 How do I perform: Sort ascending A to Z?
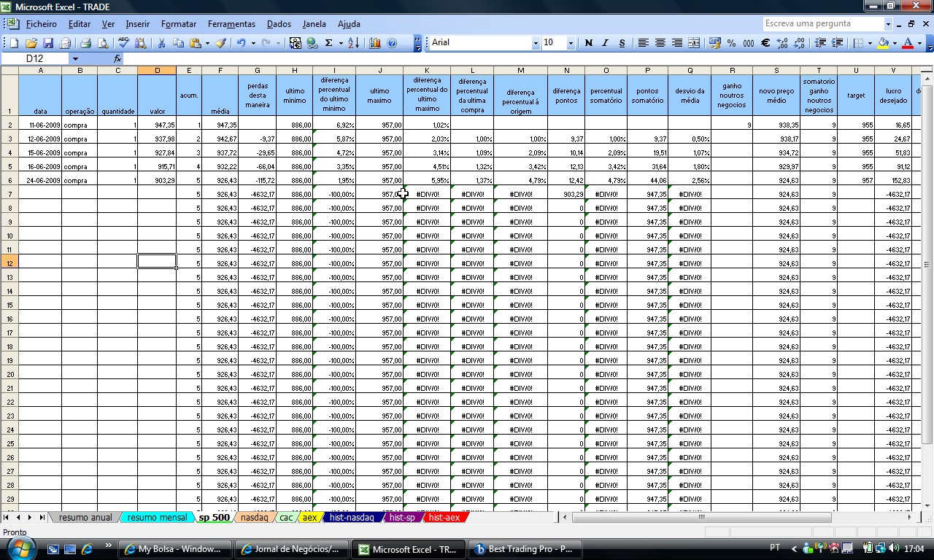(x=353, y=43)
